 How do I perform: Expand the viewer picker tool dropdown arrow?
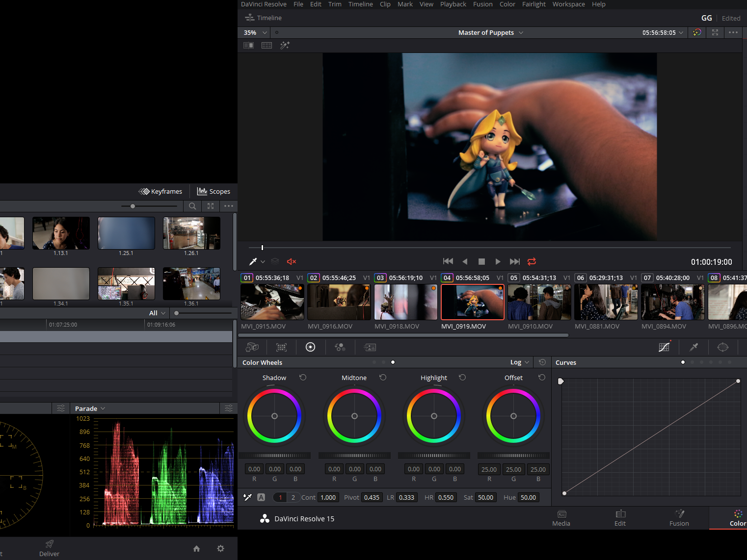[x=263, y=262]
